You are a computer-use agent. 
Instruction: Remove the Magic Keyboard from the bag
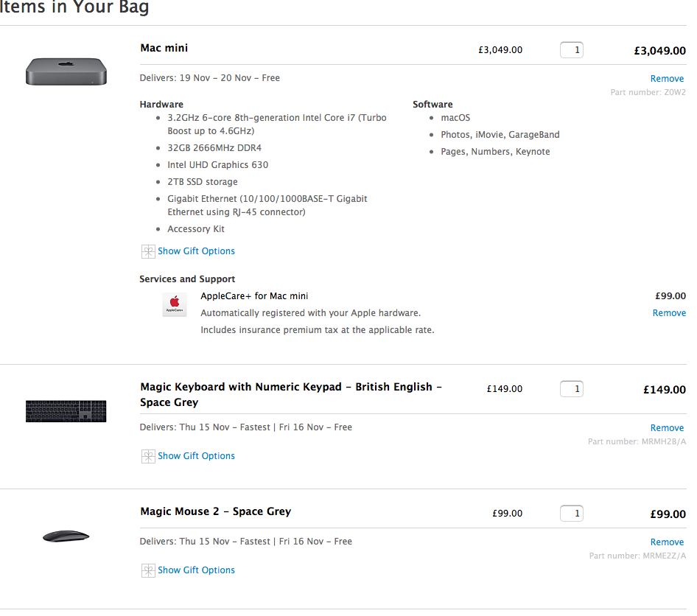[x=667, y=428]
